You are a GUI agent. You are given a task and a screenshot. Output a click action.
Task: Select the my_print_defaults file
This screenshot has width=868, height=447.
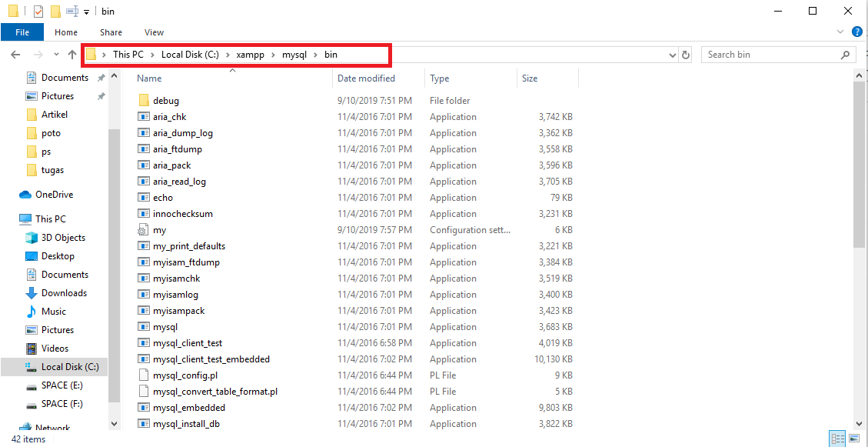(189, 246)
